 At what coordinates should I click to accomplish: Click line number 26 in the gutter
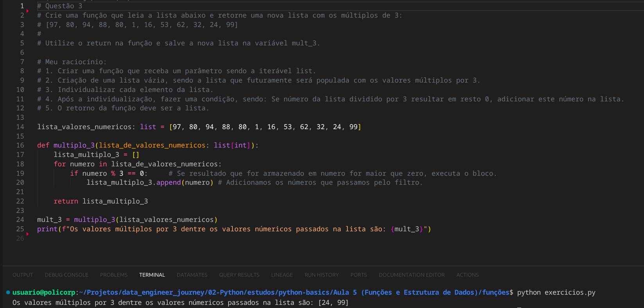pos(20,238)
